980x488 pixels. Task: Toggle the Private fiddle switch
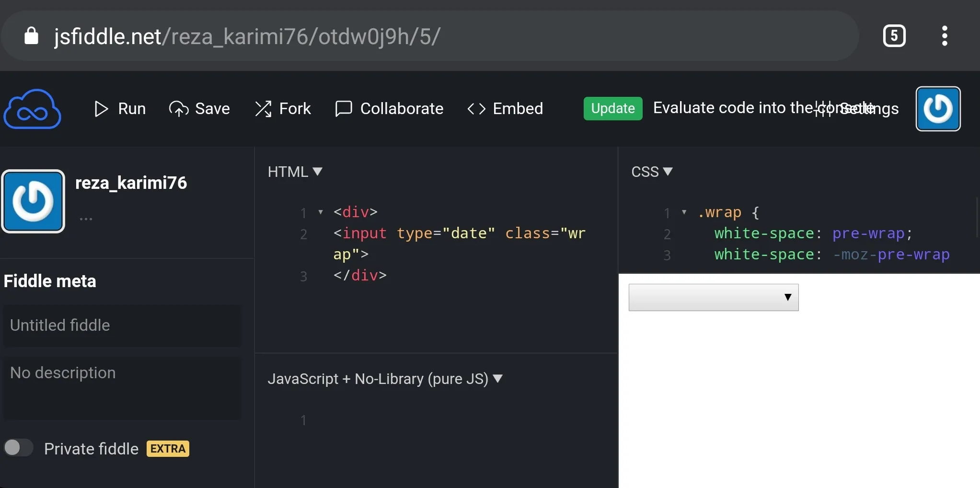pyautogui.click(x=18, y=448)
